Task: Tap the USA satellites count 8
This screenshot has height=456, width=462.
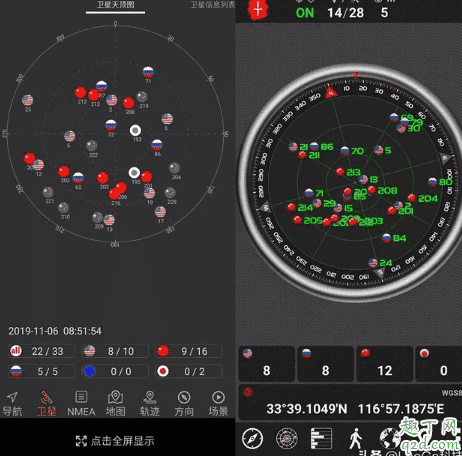Action: click(x=267, y=364)
